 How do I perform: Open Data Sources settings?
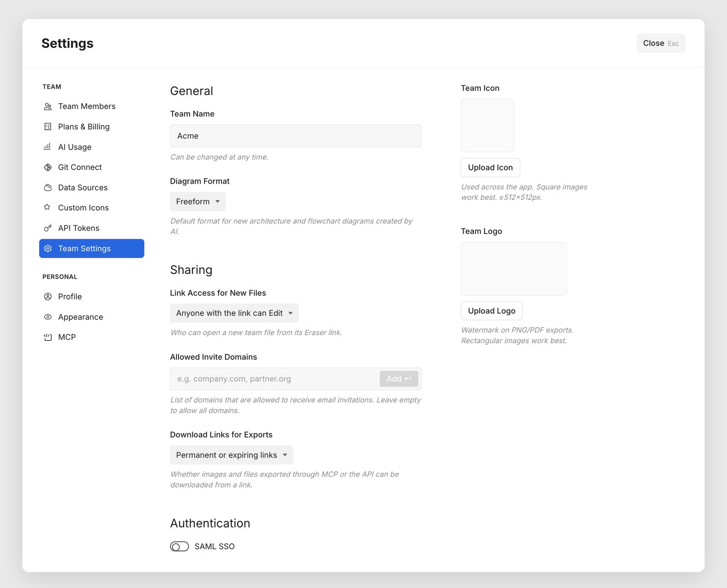[92, 188]
